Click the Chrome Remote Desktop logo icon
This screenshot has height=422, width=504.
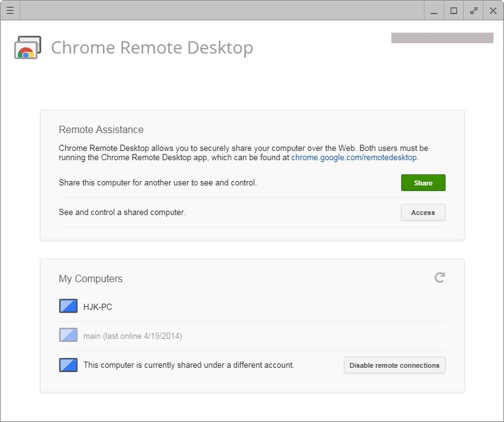click(28, 47)
